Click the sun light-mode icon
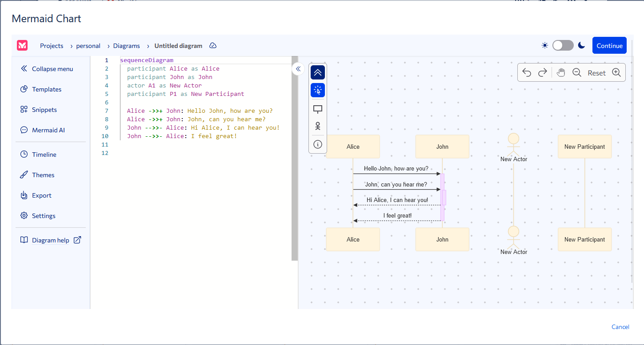 (545, 45)
